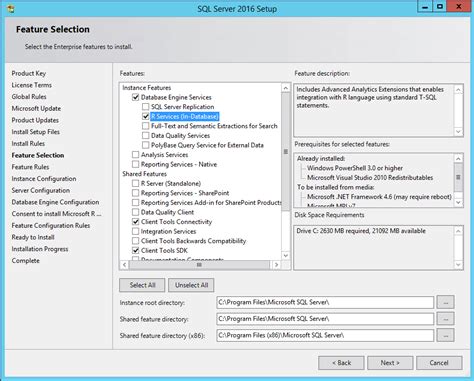
Task: Tick the Analysis Services checkbox
Action: 135,155
